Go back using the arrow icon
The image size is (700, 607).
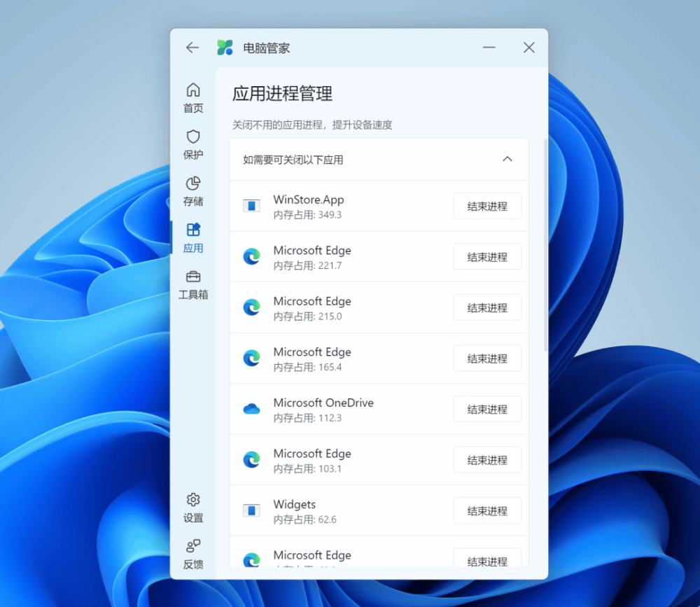pos(192,48)
